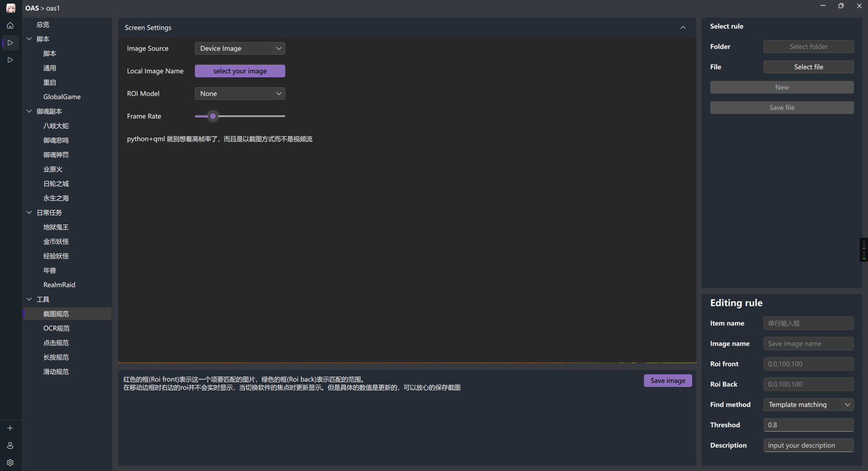Open the ROI Model dropdown
Viewport: 868px width, 471px height.
click(x=240, y=94)
